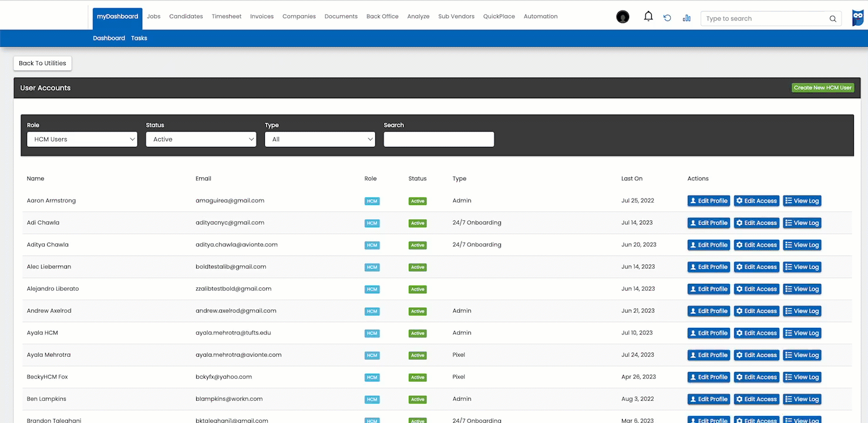Open the Analyze menu
Viewport: 868px width, 423px height.
point(418,16)
